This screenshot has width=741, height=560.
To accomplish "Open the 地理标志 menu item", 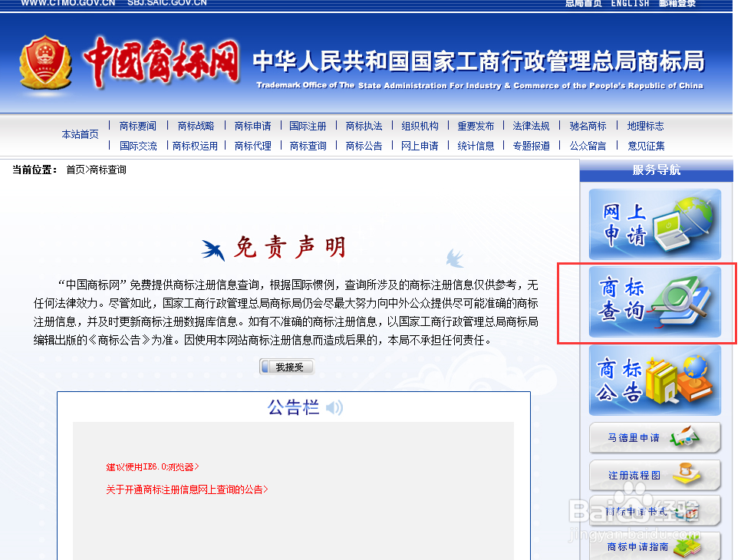I will coord(646,126).
